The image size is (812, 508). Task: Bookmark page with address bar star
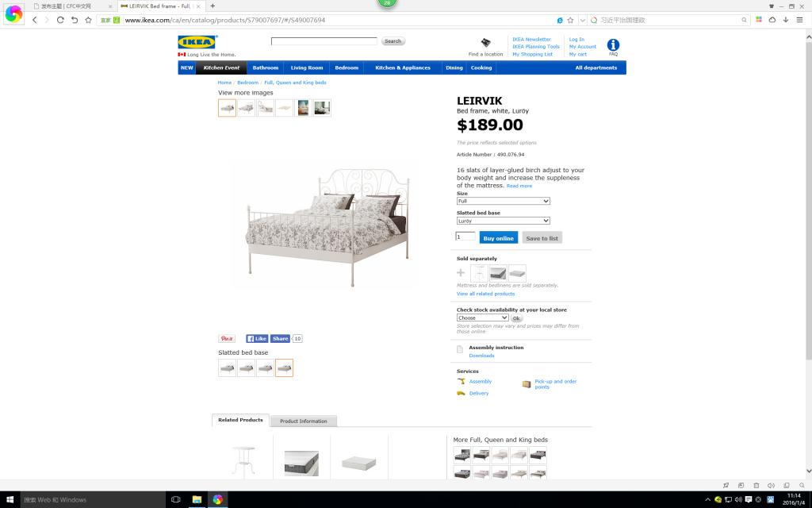pyautogui.click(x=570, y=20)
